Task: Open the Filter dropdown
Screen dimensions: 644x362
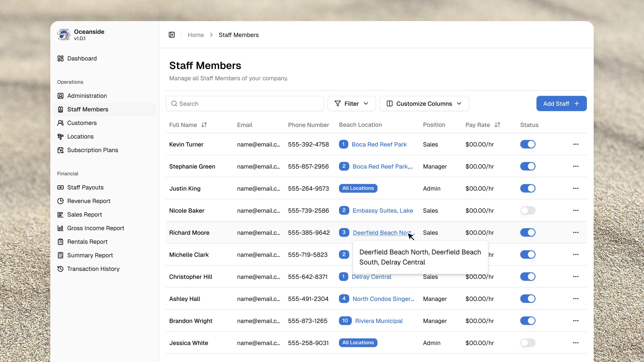Action: coord(351,104)
